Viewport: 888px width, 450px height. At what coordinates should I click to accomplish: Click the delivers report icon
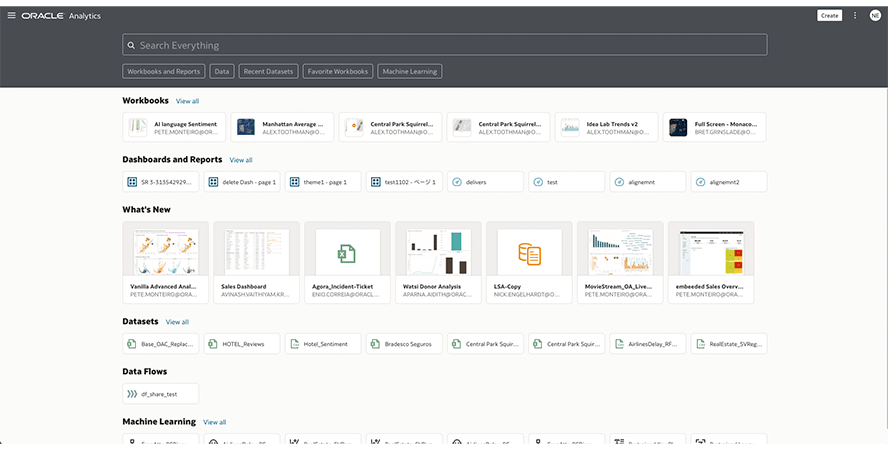pyautogui.click(x=456, y=182)
